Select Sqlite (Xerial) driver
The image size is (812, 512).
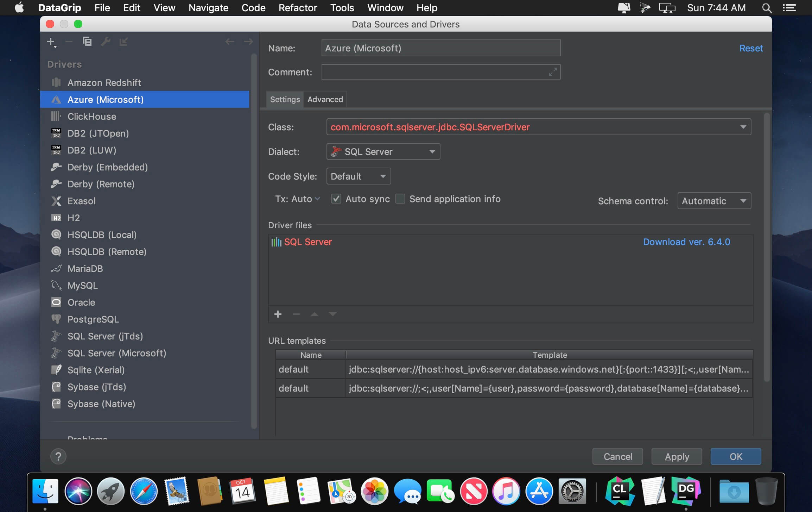click(x=145, y=370)
